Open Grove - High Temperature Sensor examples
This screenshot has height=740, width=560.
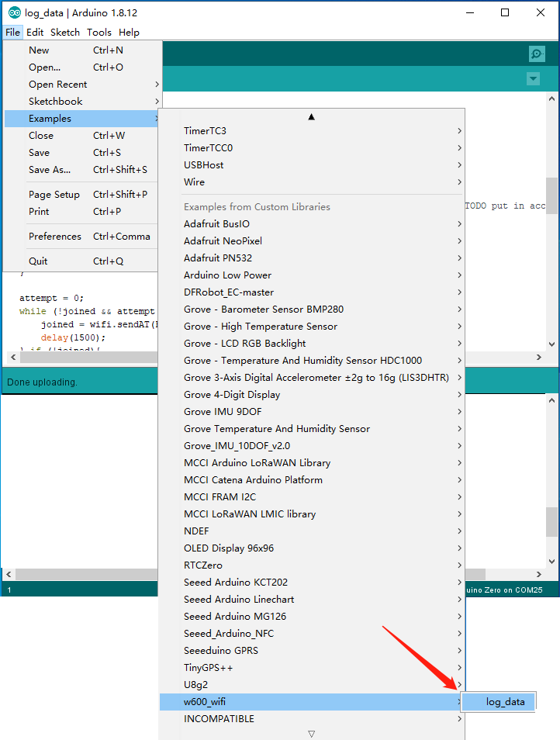click(312, 326)
